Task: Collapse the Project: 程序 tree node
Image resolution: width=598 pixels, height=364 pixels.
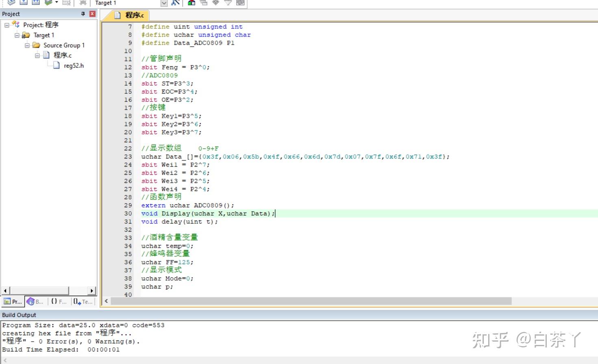Action: coord(7,25)
